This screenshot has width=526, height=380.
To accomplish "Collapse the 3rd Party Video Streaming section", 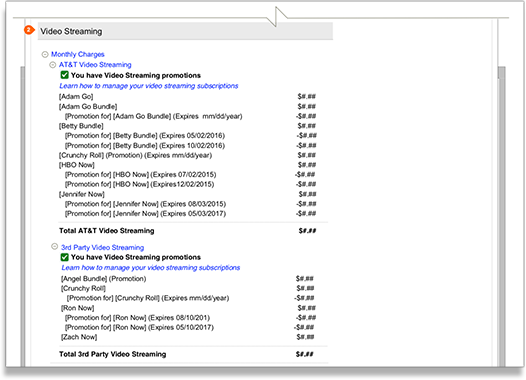I will [54, 247].
